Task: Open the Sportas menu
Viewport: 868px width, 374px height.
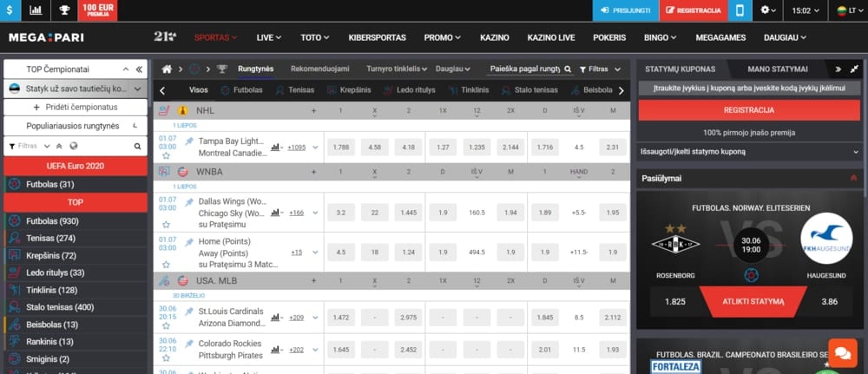Action: click(215, 37)
